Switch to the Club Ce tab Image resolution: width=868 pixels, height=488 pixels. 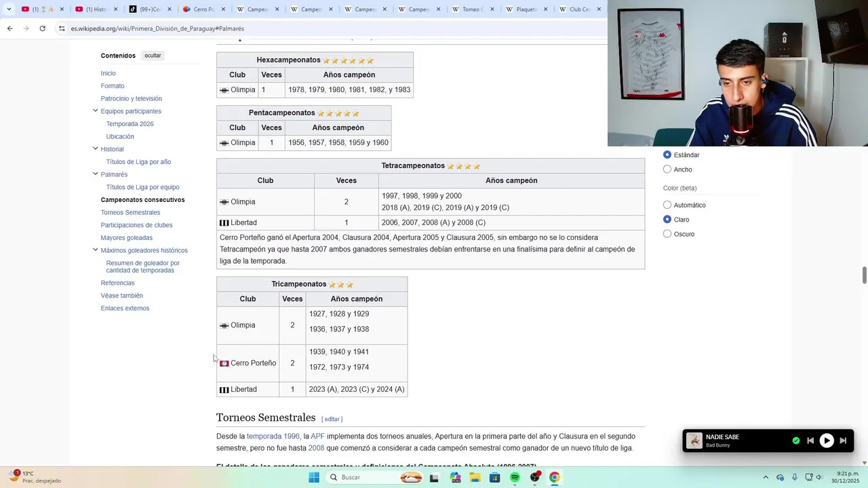click(579, 9)
